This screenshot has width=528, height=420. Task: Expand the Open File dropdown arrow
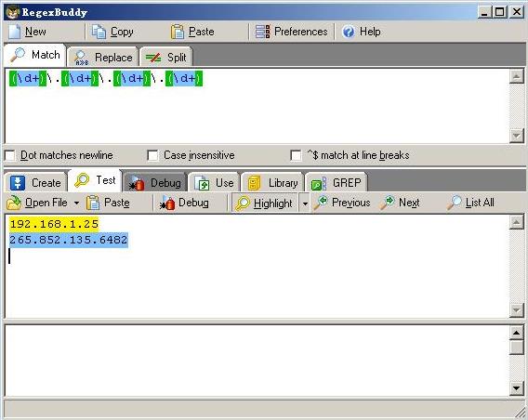pos(77,203)
